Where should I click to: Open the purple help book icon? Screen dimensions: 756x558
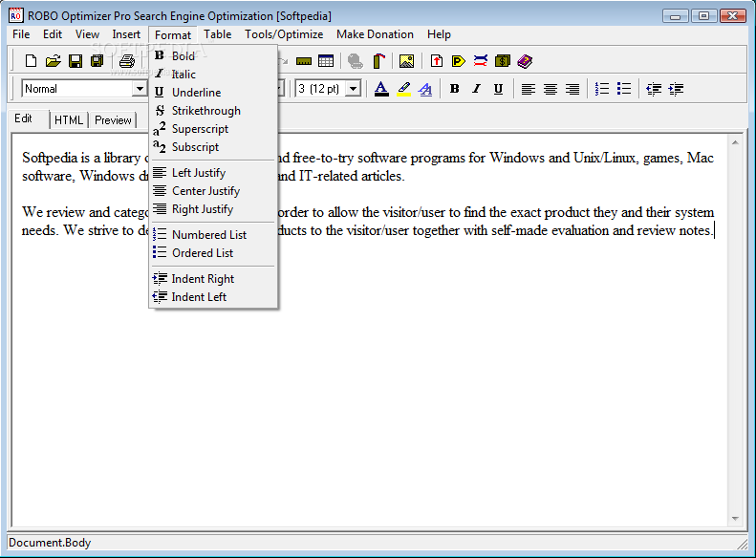tap(525, 61)
